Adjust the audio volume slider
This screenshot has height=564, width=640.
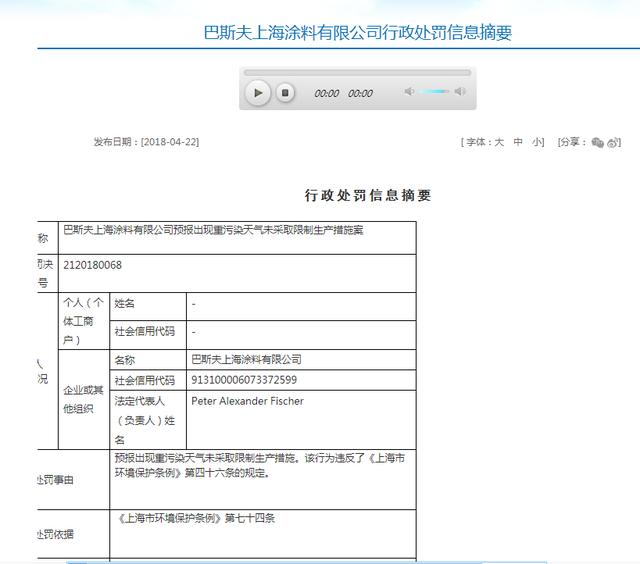pyautogui.click(x=434, y=91)
